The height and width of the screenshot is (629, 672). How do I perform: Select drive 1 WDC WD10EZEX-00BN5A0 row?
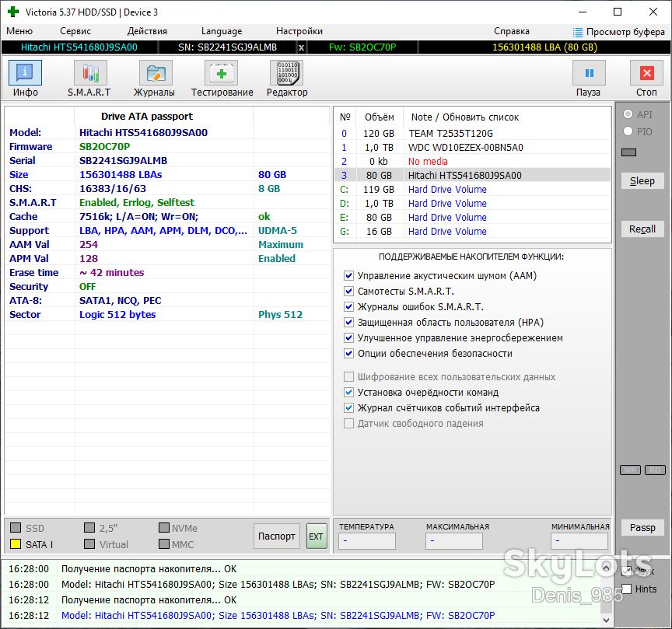click(472, 148)
